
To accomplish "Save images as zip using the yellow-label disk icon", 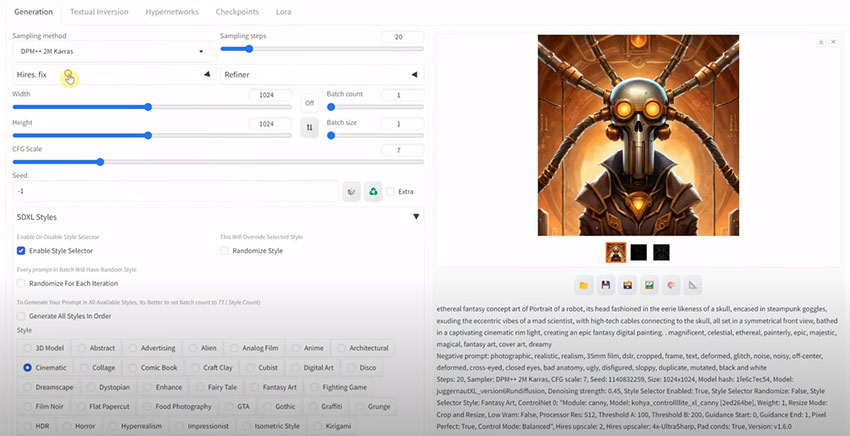I will point(627,285).
